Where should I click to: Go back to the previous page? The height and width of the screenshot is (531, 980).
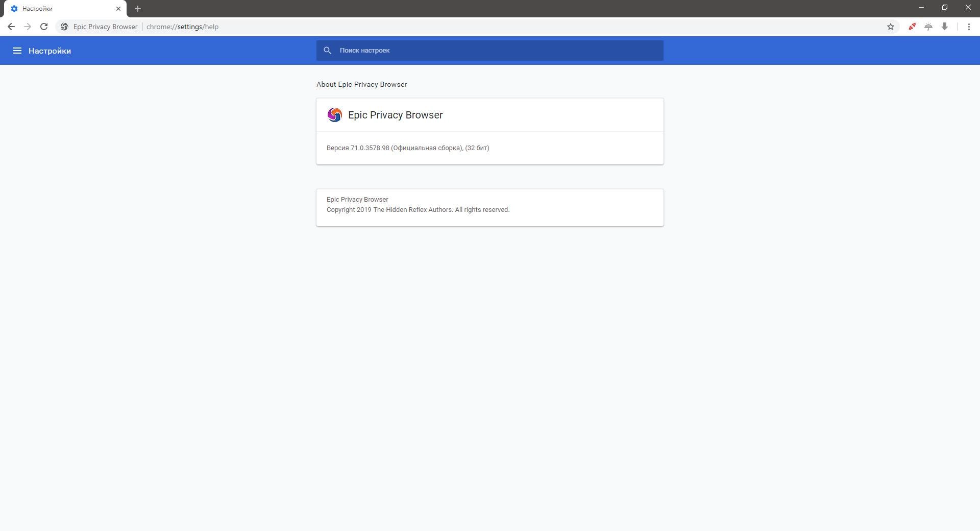pos(11,27)
